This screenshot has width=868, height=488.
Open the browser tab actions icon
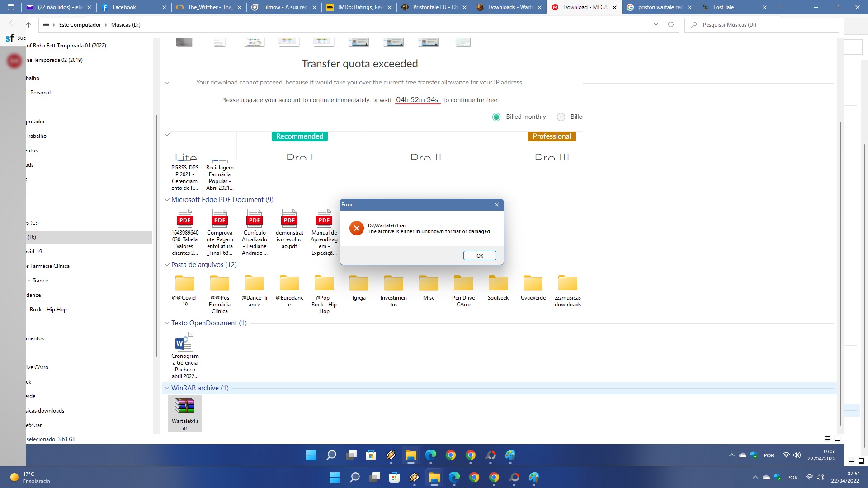coord(11,7)
